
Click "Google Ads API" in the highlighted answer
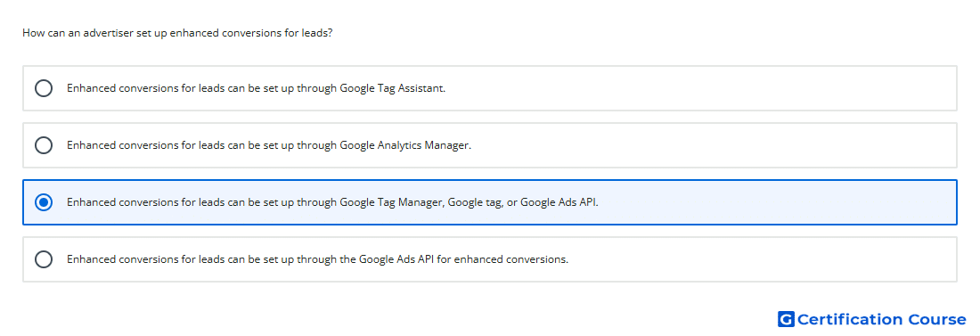click(559, 202)
